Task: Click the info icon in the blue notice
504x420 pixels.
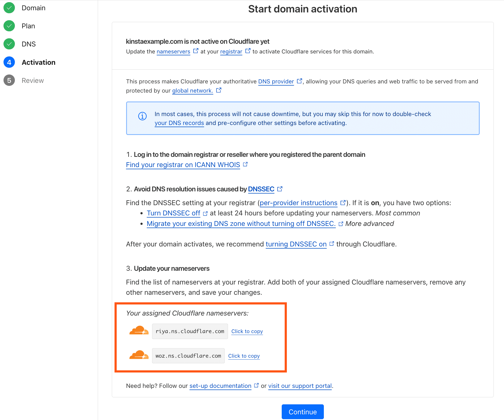Action: (142, 116)
